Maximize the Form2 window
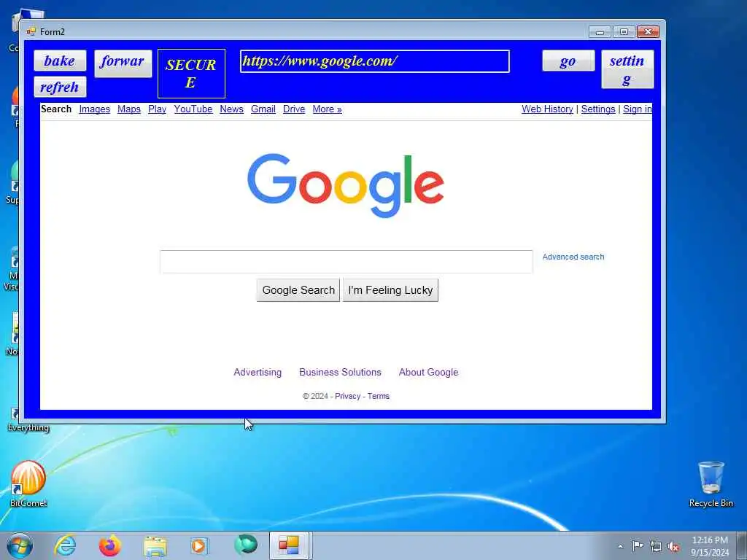This screenshot has width=747, height=560. click(x=624, y=32)
